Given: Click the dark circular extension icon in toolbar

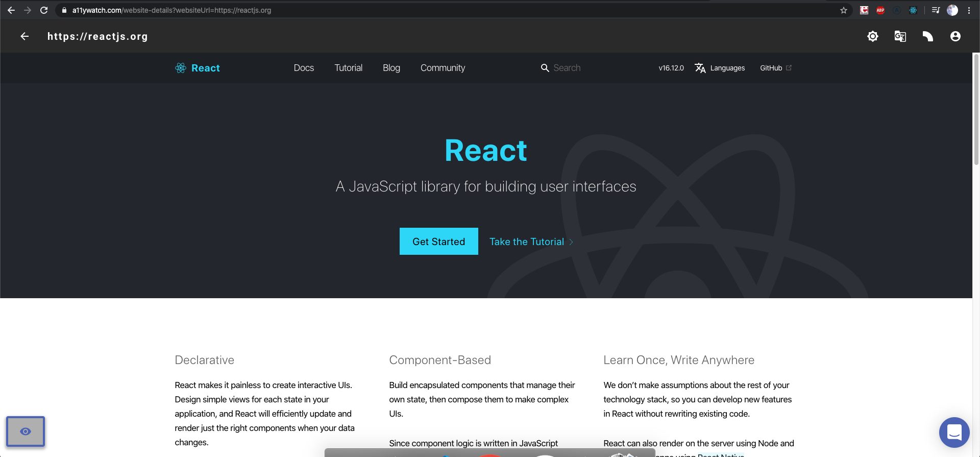Looking at the screenshot, I should point(897,10).
